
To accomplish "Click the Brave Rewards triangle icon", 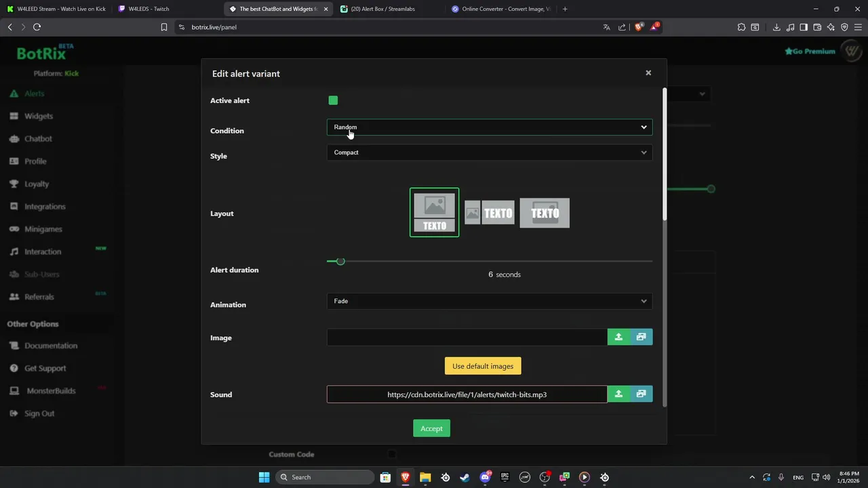I will tap(654, 27).
